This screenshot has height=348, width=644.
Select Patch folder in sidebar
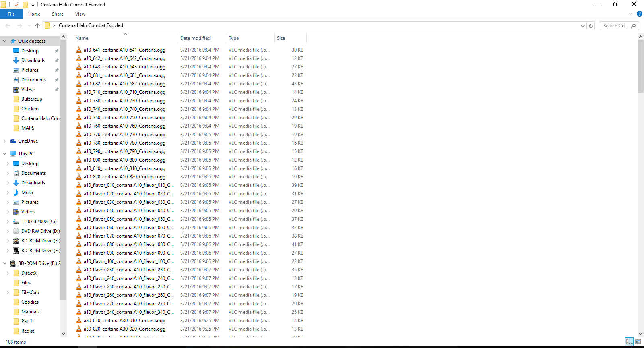pos(27,321)
